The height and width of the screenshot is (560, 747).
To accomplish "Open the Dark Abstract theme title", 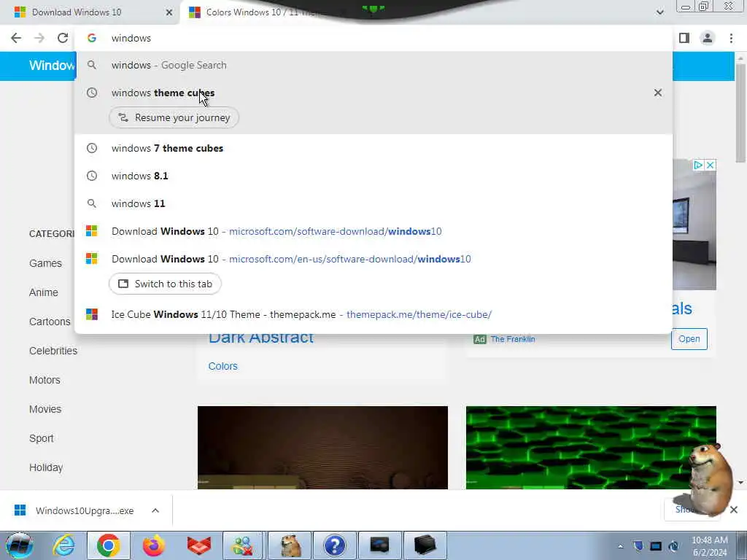I will (260, 338).
